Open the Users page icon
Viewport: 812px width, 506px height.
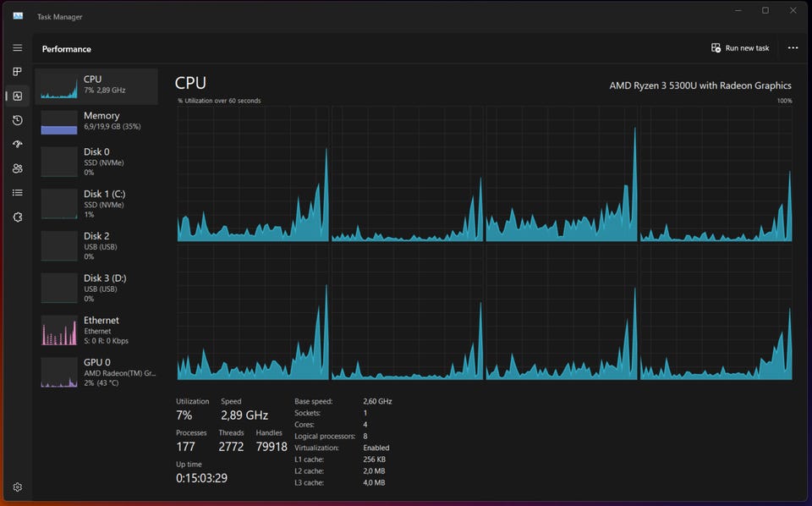pos(18,168)
